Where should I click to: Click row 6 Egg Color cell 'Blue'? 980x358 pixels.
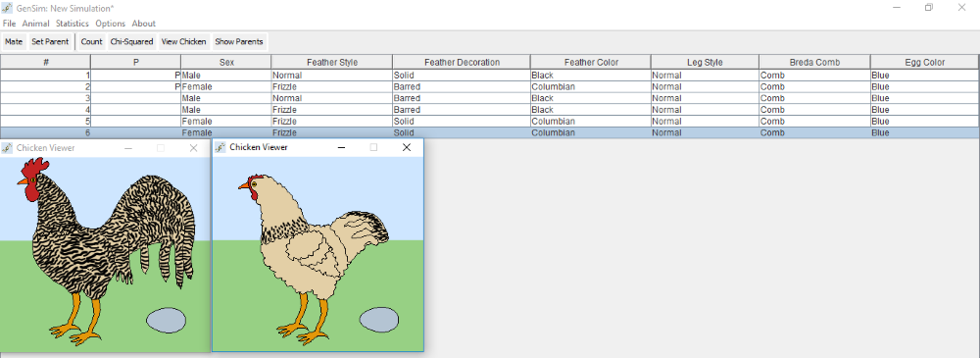point(924,132)
